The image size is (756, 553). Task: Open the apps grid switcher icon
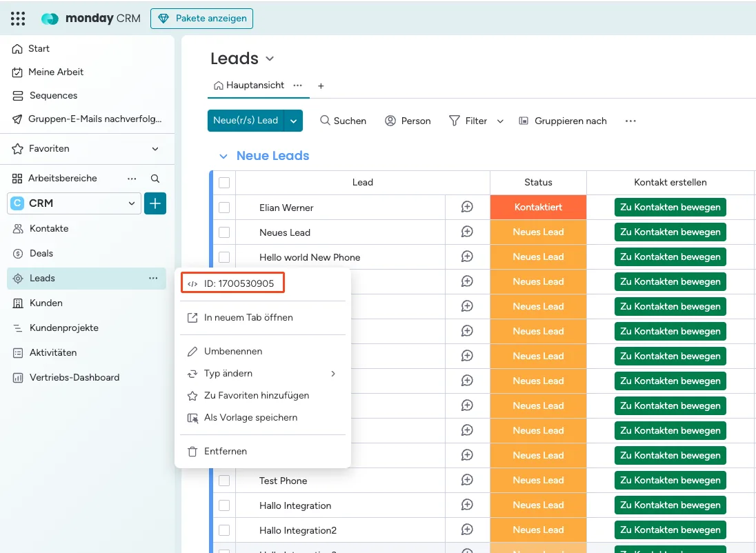pos(18,19)
